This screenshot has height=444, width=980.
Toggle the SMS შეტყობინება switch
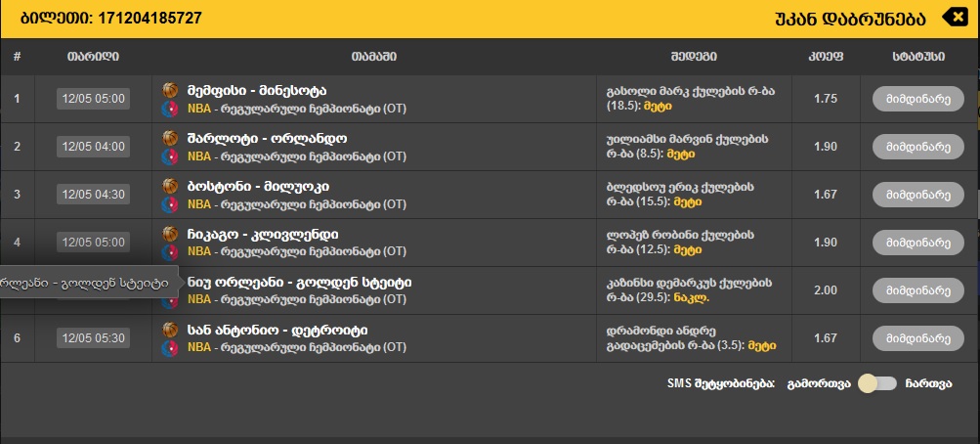point(876,383)
